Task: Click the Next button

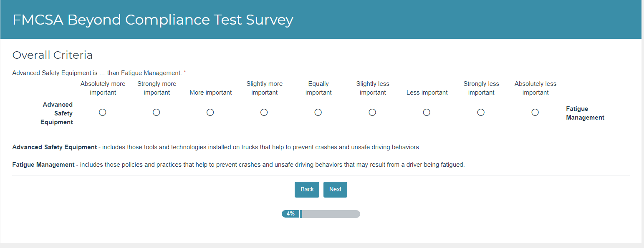Action: [335, 190]
